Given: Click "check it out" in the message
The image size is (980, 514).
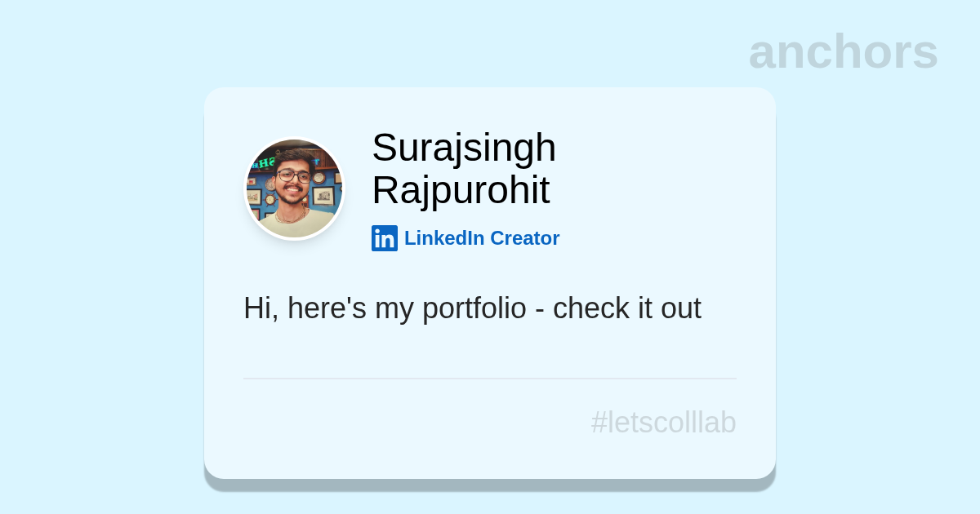Looking at the screenshot, I should point(626,308).
